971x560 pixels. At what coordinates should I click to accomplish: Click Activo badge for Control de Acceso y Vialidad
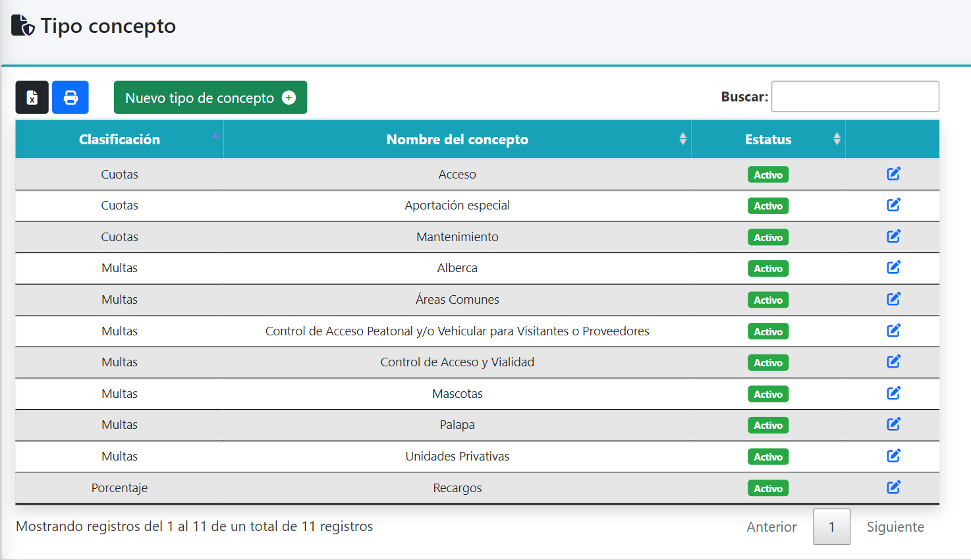coord(768,363)
